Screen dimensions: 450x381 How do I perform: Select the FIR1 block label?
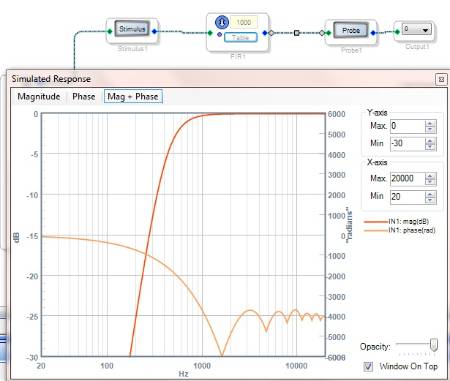pyautogui.click(x=238, y=56)
